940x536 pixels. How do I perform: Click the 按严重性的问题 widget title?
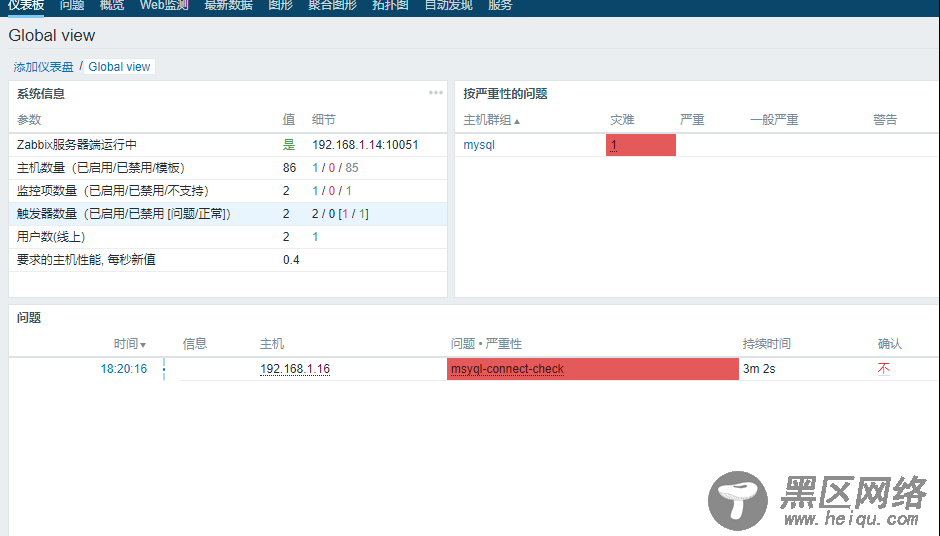(505, 94)
